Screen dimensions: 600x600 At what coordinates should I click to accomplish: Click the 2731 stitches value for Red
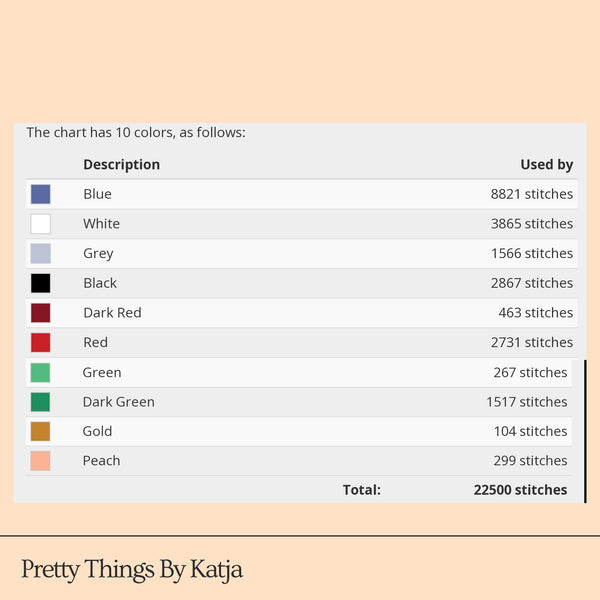pos(532,342)
